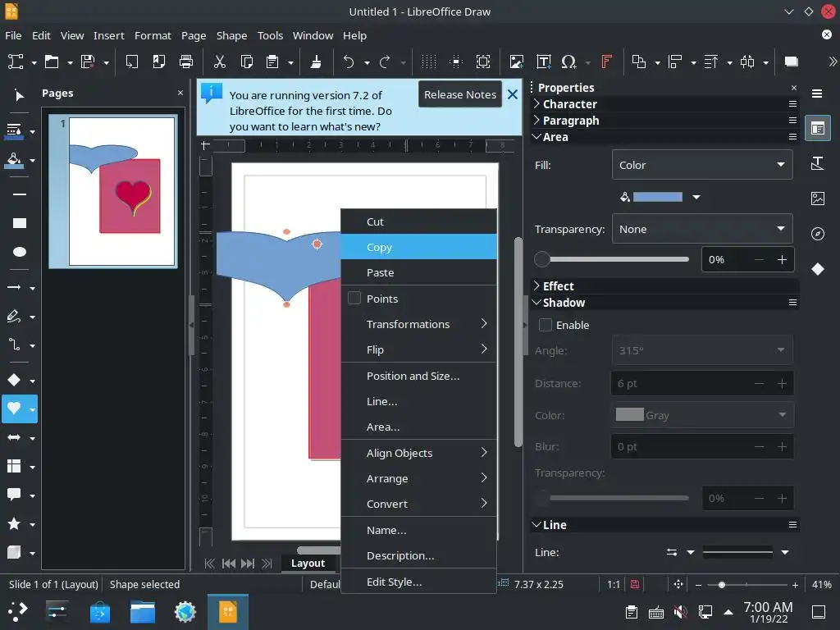The image size is (840, 630).
Task: Select the Connectors tool
Action: [15, 345]
